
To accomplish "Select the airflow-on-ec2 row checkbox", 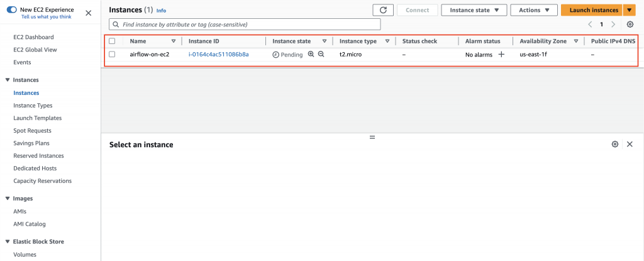I will [x=112, y=54].
